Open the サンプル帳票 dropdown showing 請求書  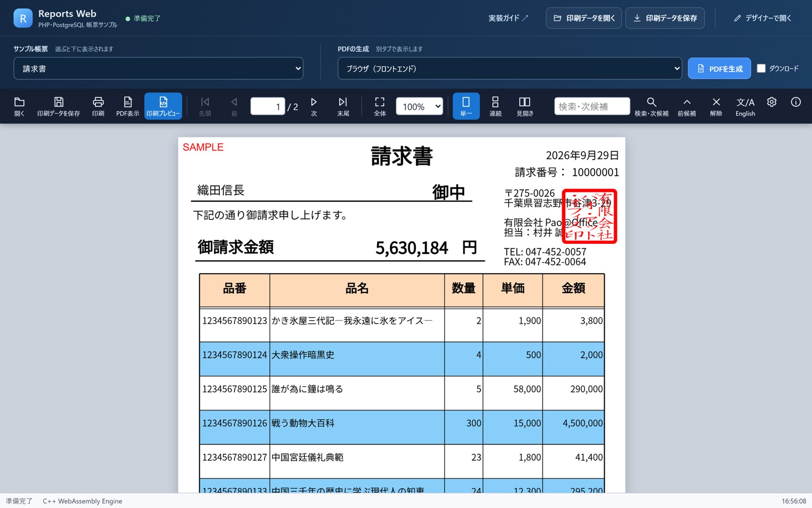tap(158, 68)
